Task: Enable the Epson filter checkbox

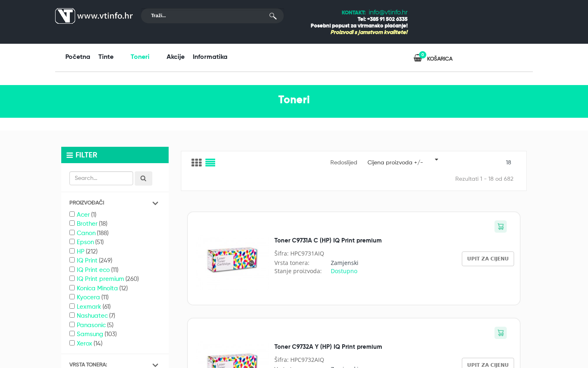Action: [x=72, y=242]
